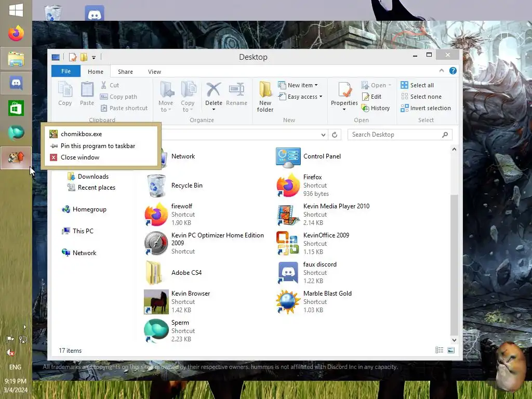Click the Refresh button
Screen dimensions: 532x399
pos(335,135)
